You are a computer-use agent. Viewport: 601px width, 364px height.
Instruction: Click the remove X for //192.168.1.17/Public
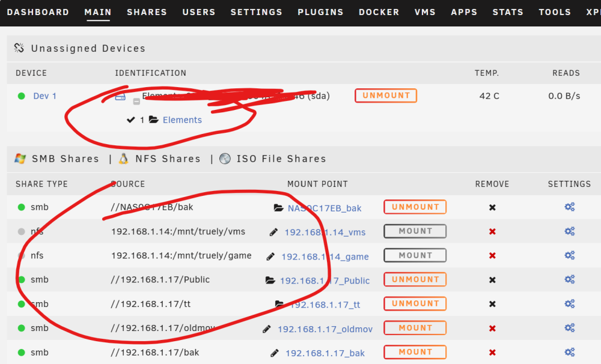coord(492,280)
